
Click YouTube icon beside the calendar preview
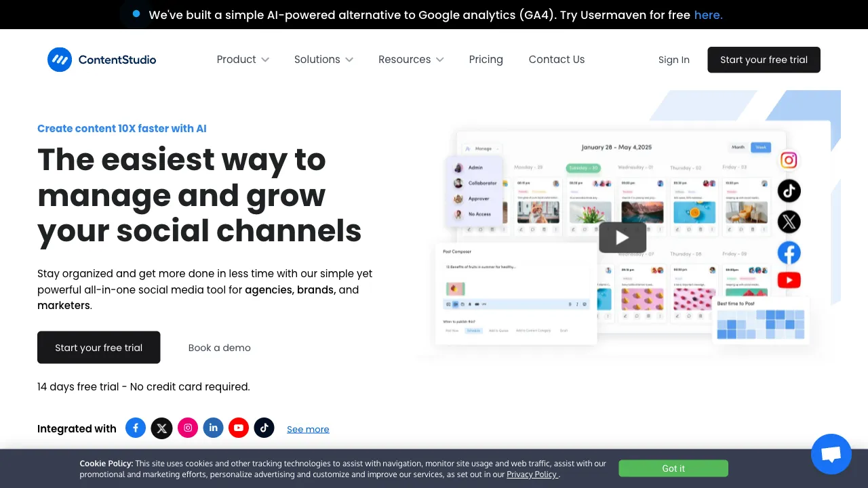point(789,280)
